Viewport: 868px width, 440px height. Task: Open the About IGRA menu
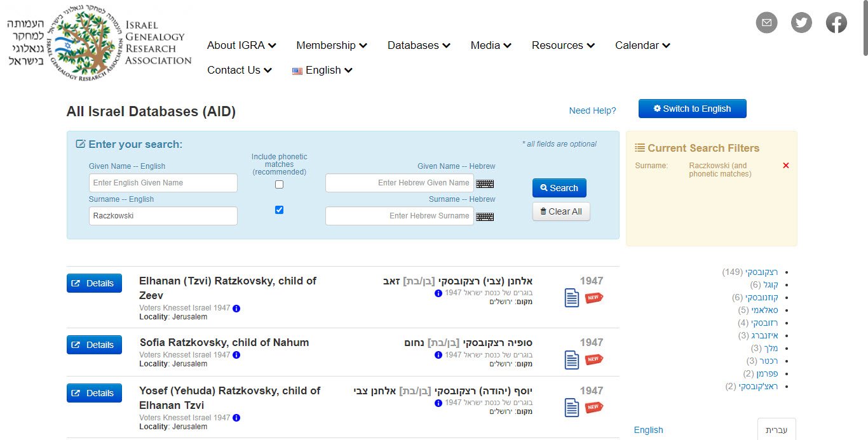click(x=241, y=45)
